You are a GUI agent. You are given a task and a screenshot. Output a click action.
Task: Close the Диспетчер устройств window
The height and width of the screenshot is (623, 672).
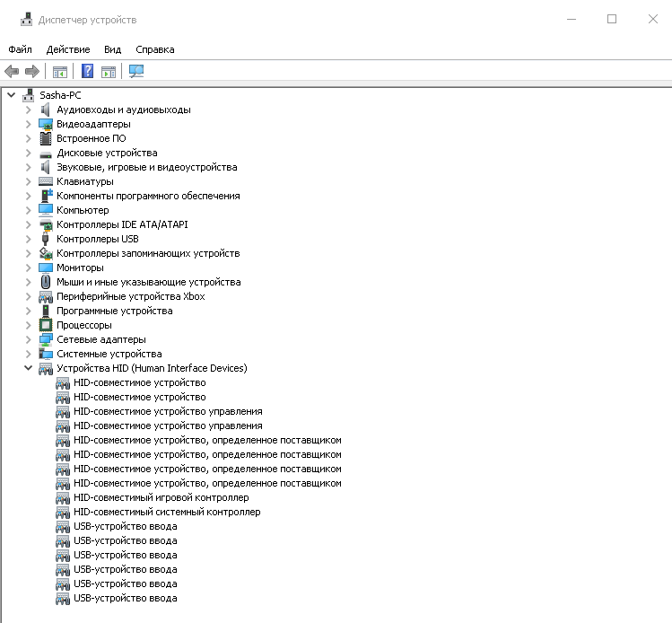[653, 19]
